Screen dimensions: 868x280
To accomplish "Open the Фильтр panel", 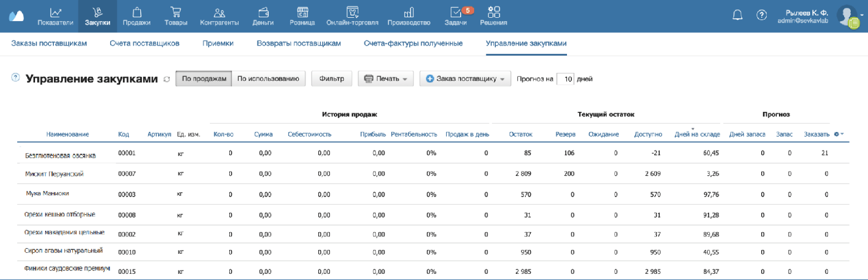I will (x=332, y=79).
